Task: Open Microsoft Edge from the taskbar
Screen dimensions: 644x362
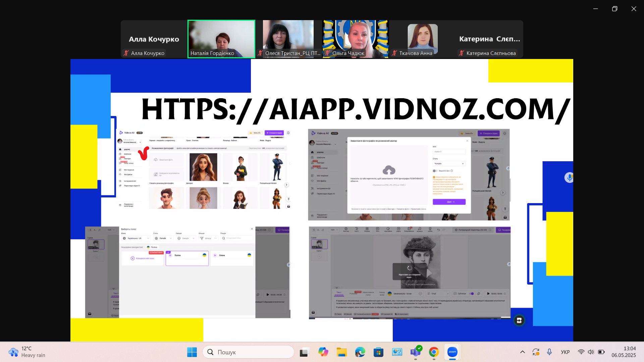Action: pos(360,352)
